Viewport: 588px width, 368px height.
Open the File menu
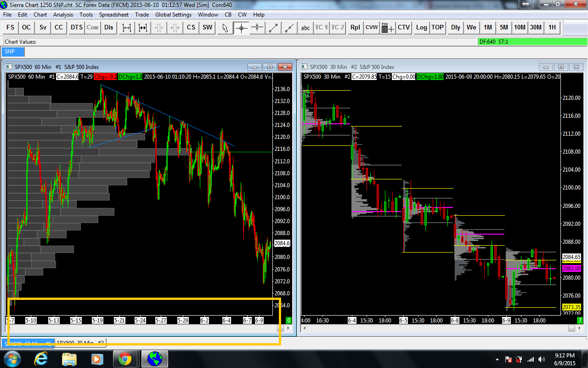click(x=7, y=15)
